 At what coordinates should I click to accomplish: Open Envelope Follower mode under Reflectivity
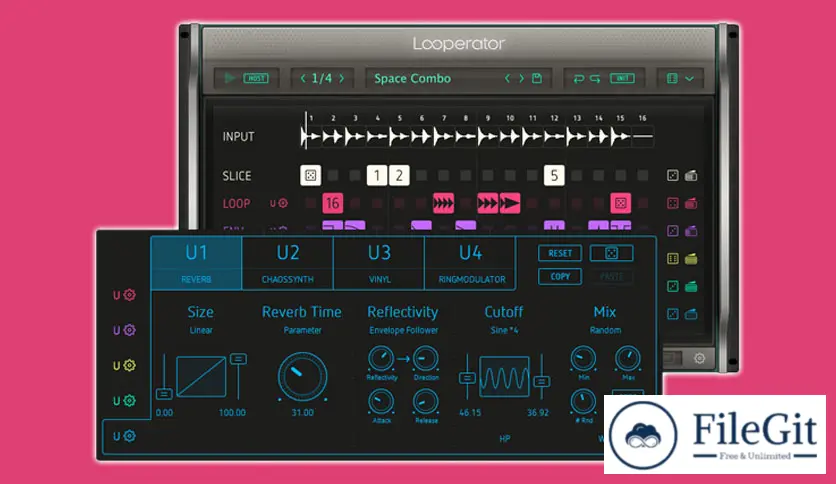404,330
